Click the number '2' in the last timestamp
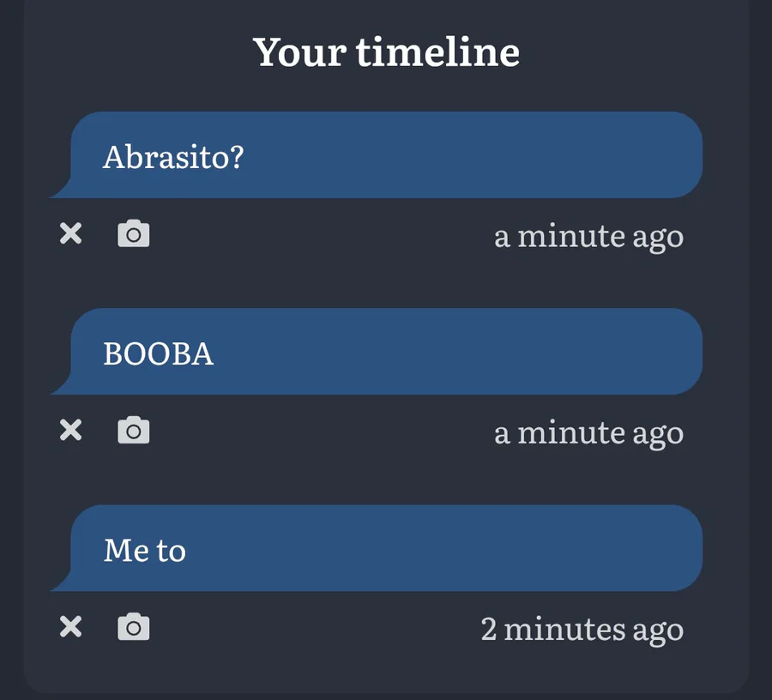 tap(488, 629)
